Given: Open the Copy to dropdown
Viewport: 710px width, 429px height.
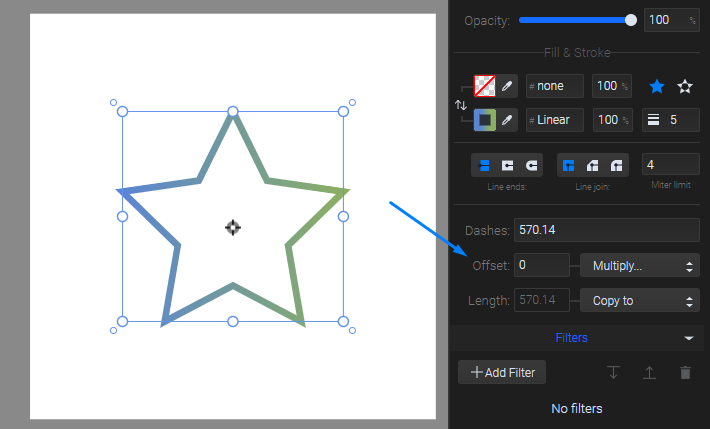Looking at the screenshot, I should 640,300.
